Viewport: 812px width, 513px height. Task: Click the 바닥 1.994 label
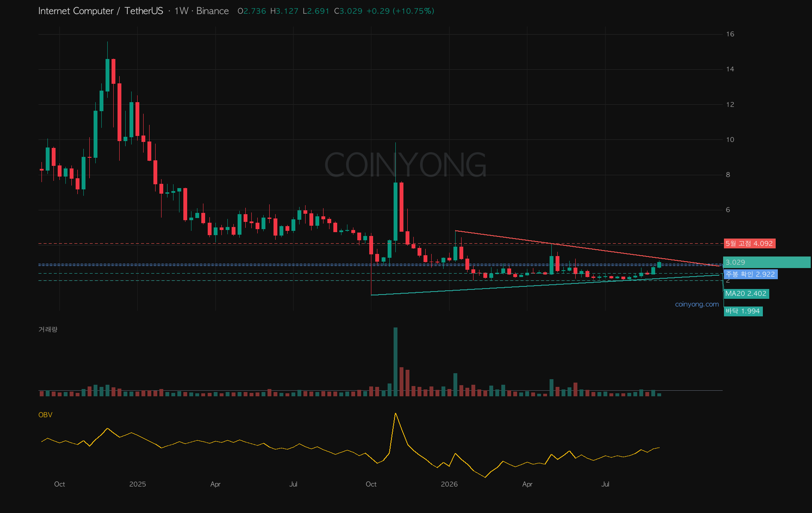743,311
